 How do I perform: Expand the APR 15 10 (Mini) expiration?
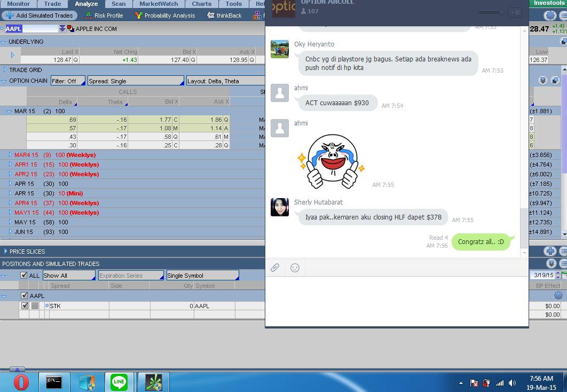[x=11, y=193]
